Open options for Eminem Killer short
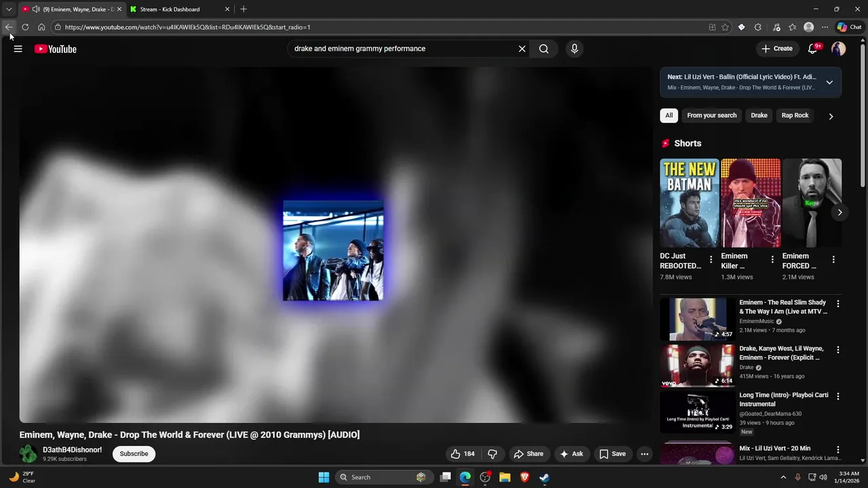The width and height of the screenshot is (868, 488). click(772, 260)
